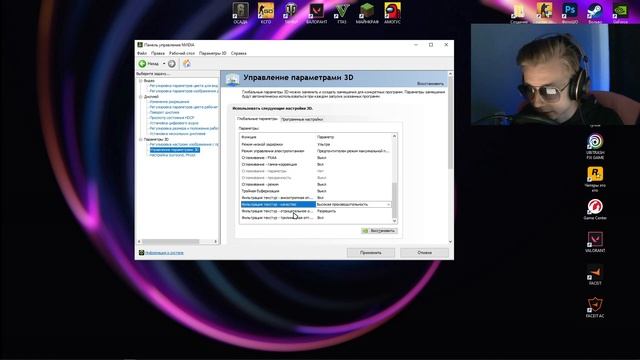This screenshot has width=640, height=360.
Task: Open the Counter-Strike shortcut left of Photoshop
Action: tap(544, 13)
